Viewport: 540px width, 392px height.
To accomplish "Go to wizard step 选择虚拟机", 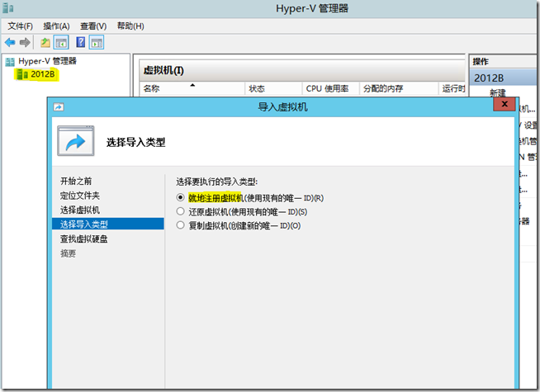I will [80, 210].
